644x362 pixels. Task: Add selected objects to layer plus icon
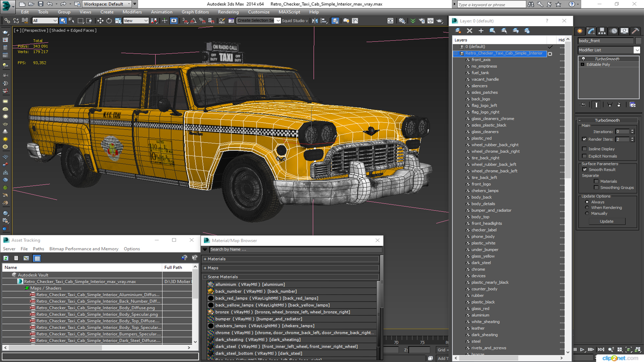click(x=481, y=31)
